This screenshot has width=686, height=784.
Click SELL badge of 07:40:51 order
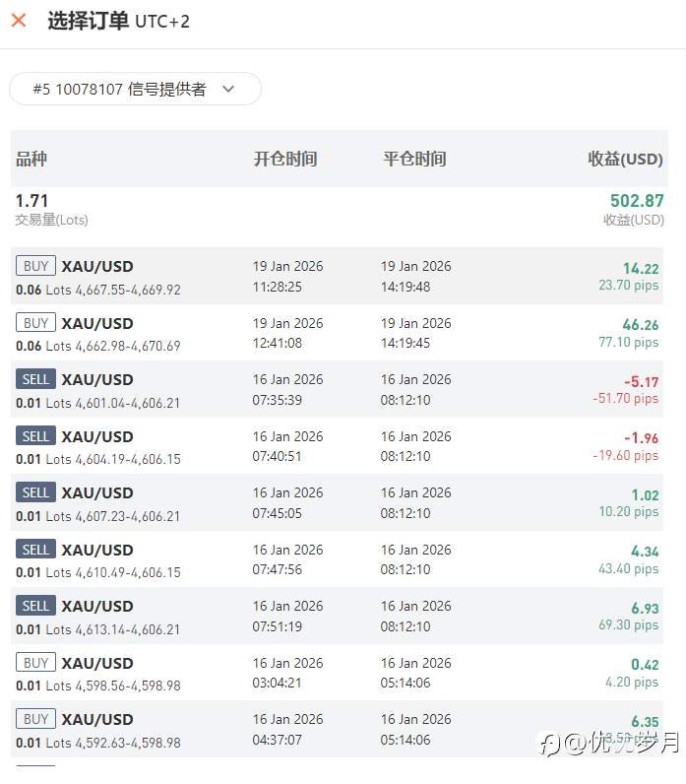click(35, 436)
